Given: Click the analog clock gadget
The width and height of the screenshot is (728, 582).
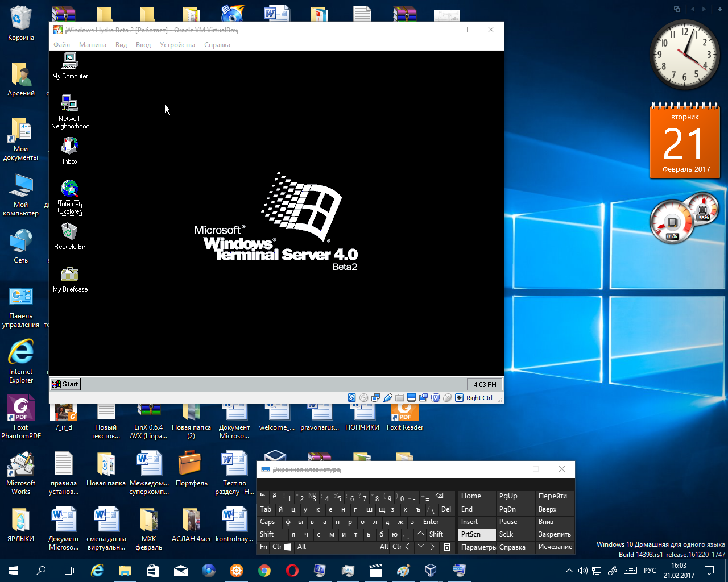Looking at the screenshot, I should point(685,55).
